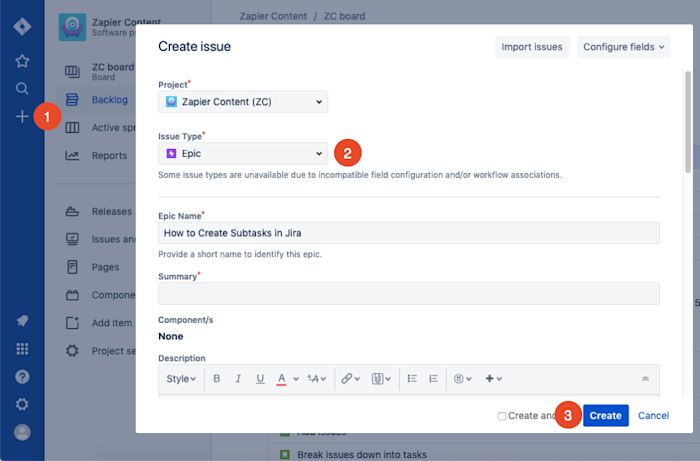Click the blue Create button
Image resolution: width=700 pixels, height=461 pixels.
pyautogui.click(x=605, y=415)
